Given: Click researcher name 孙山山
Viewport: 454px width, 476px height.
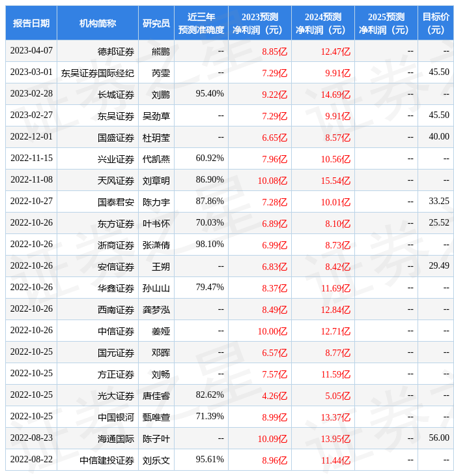Looking at the screenshot, I should click(x=156, y=288).
